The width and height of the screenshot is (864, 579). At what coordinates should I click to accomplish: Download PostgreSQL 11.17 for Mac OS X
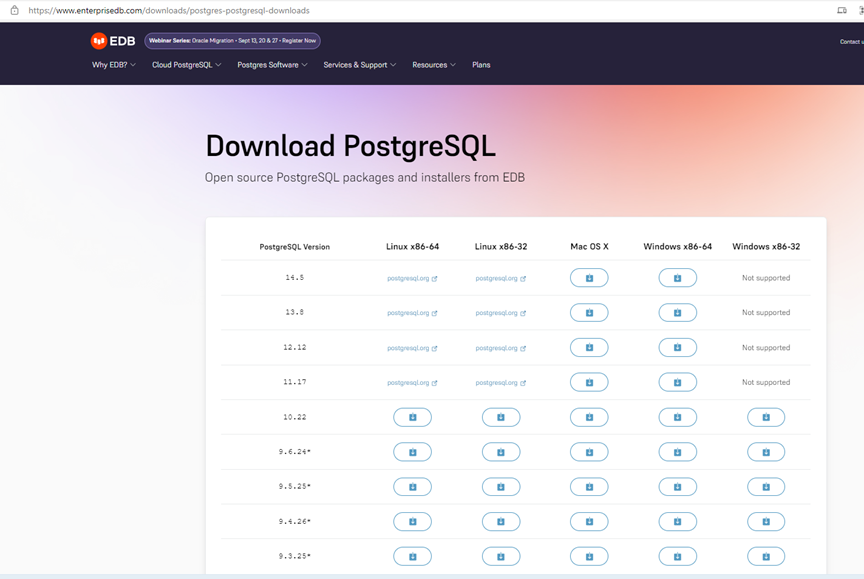tap(589, 382)
